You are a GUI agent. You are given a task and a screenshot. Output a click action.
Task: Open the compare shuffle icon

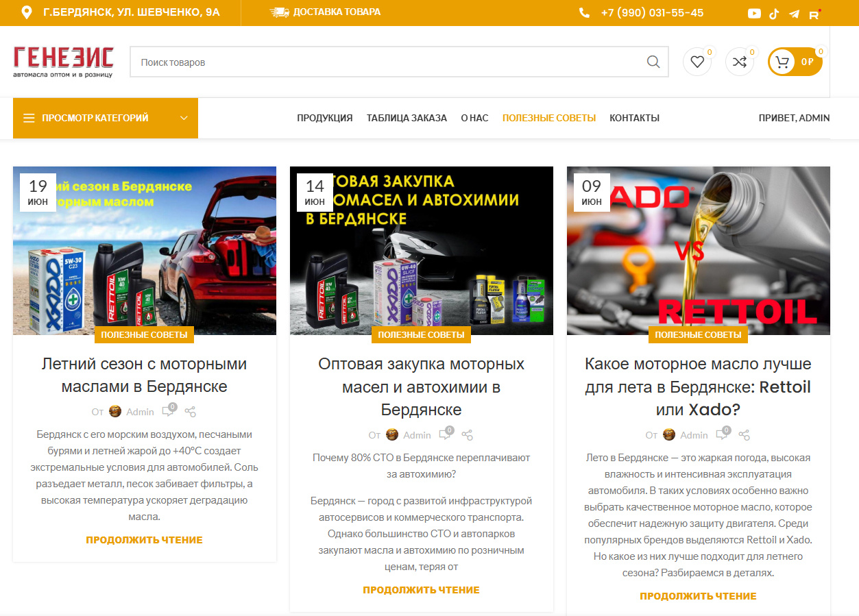[740, 62]
